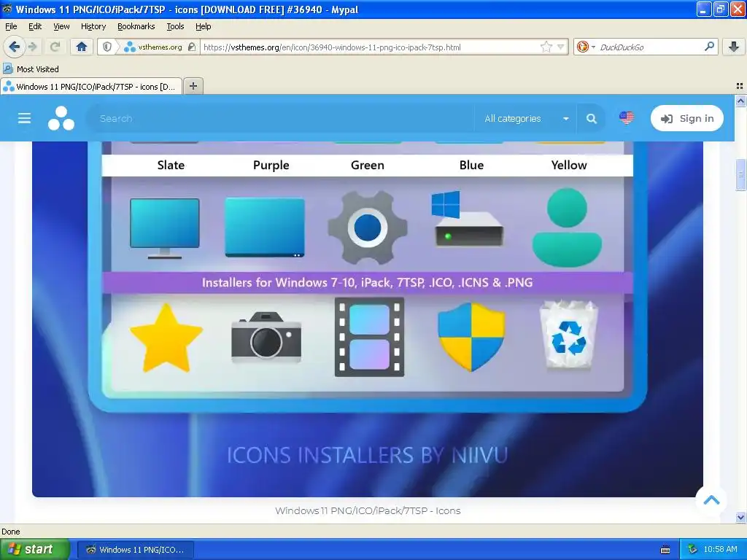Click the Done status bar text
Image resolution: width=747 pixels, height=560 pixels.
(x=11, y=532)
